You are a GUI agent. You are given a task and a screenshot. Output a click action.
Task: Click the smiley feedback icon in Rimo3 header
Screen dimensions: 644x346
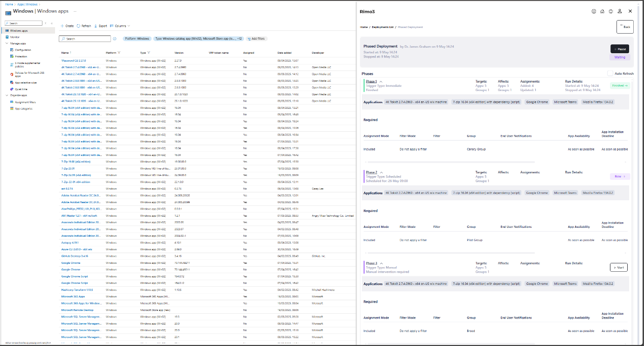pyautogui.click(x=594, y=11)
